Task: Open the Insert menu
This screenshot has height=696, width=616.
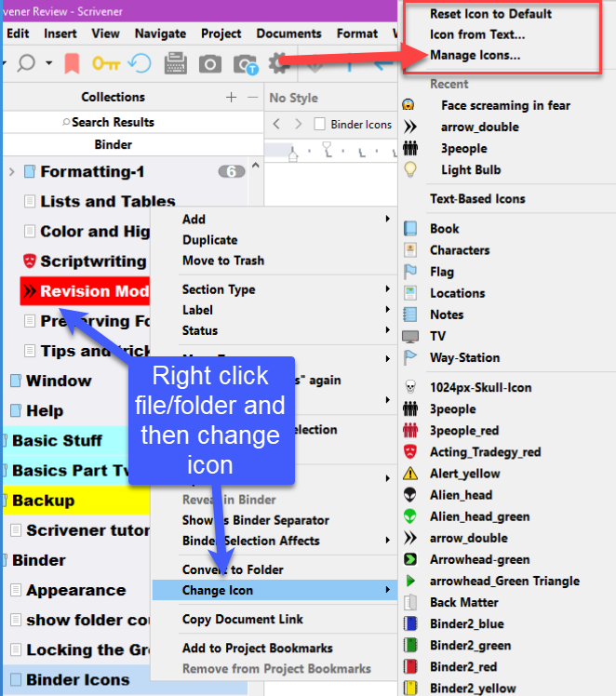Action: (x=60, y=33)
